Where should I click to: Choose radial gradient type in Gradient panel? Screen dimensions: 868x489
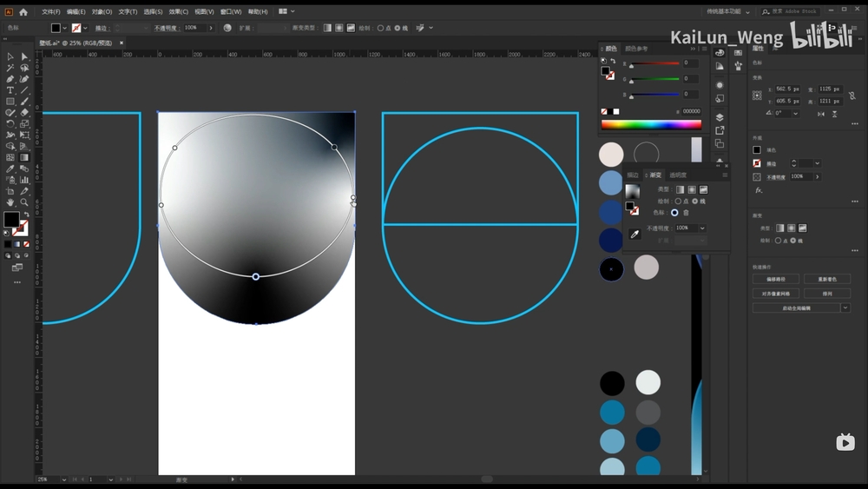[x=692, y=189]
